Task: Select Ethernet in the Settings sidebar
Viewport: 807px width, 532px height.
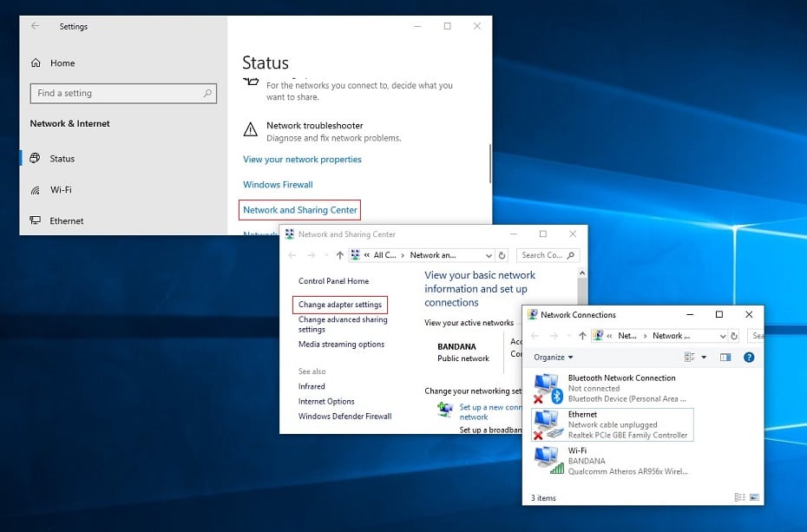Action: tap(67, 220)
